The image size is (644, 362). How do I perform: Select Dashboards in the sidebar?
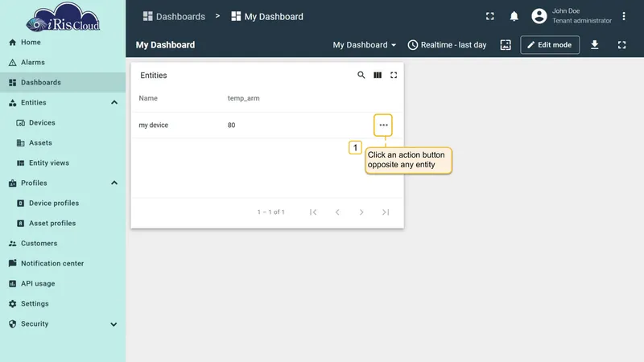[63, 83]
